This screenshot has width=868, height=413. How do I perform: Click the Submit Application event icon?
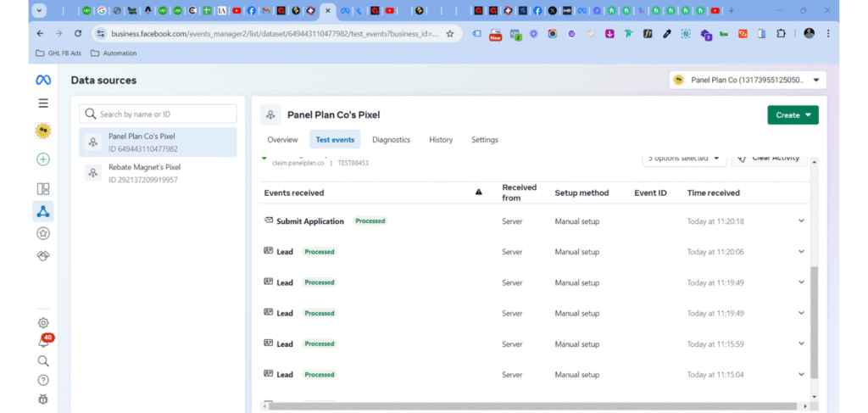pyautogui.click(x=269, y=220)
